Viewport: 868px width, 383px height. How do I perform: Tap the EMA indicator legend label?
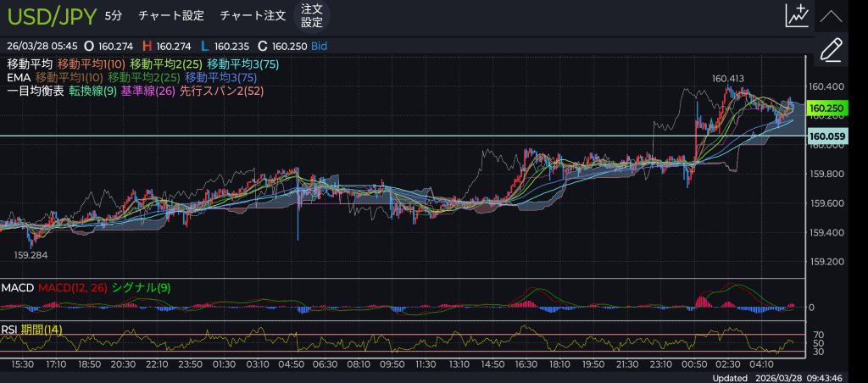(x=19, y=77)
